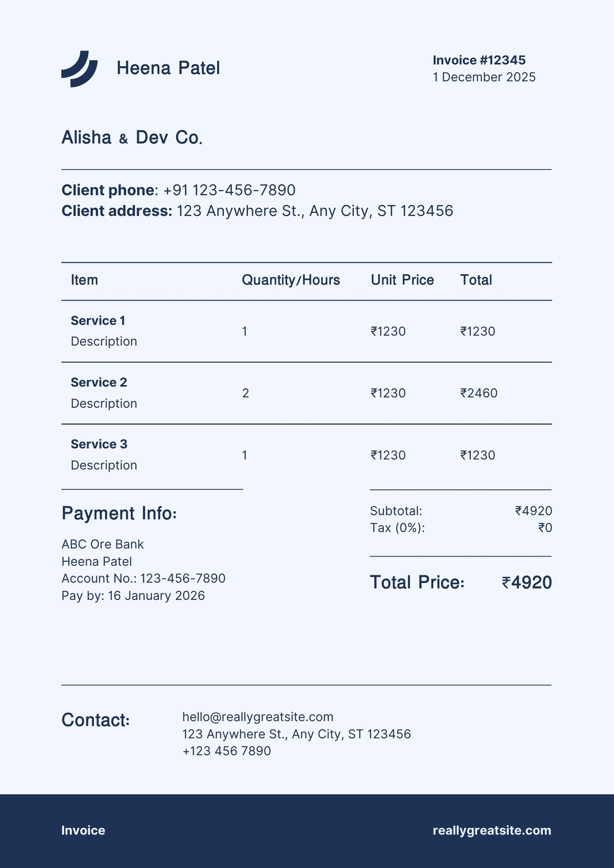Select the Subtotal ₹4920 amount

pyautogui.click(x=534, y=510)
